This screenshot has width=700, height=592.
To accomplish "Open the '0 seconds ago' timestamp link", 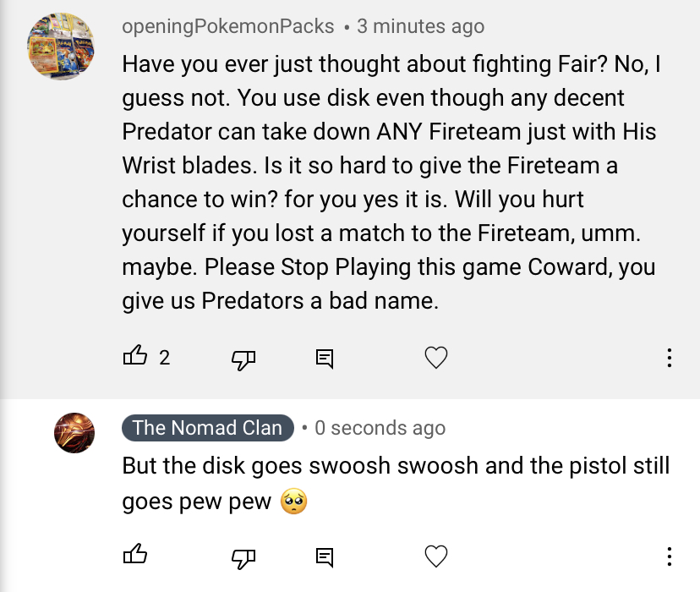I will coord(380,428).
